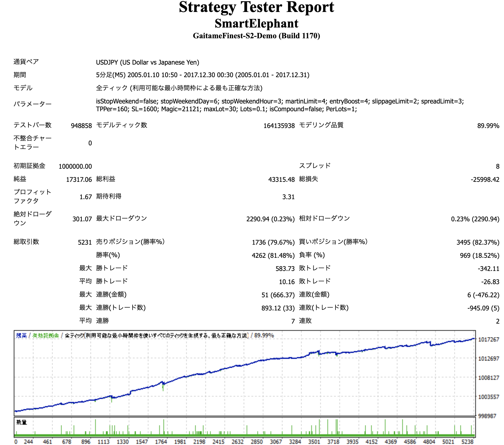Image resolution: width=504 pixels, height=445 pixels.
Task: Click the "GaitameFinest-S2-Demo (Build 1170)" line
Action: click(256, 36)
